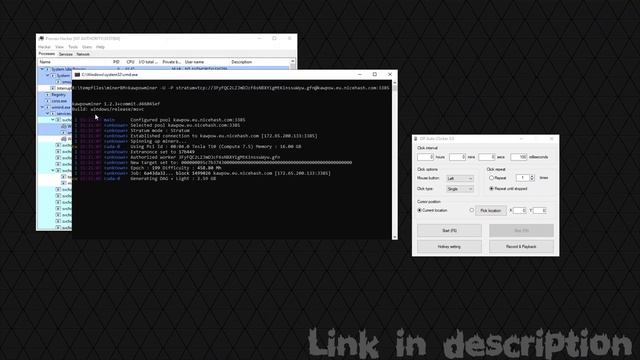The image size is (640, 360).
Task: Click the cmd window scrollbar down arrow
Action: 394,236
